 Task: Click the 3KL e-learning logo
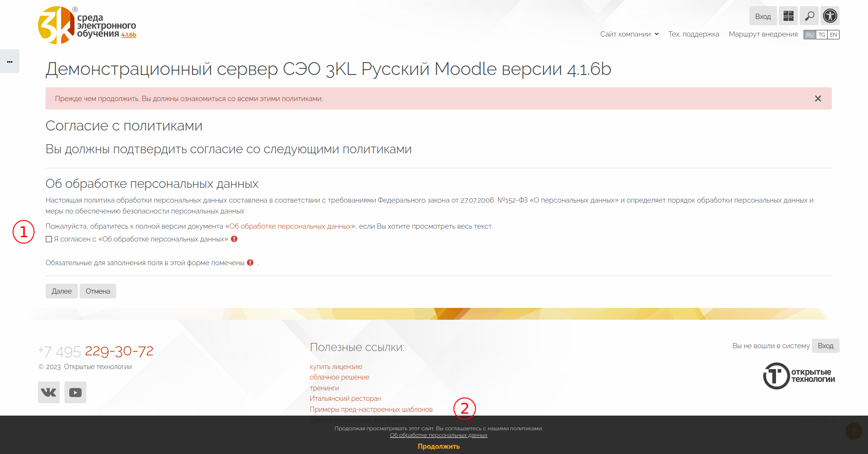(x=87, y=26)
